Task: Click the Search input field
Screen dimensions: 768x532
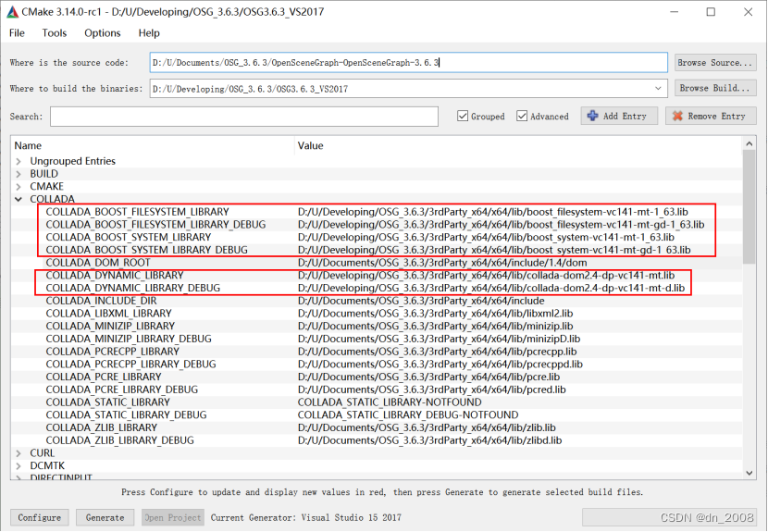Action: click(x=244, y=117)
